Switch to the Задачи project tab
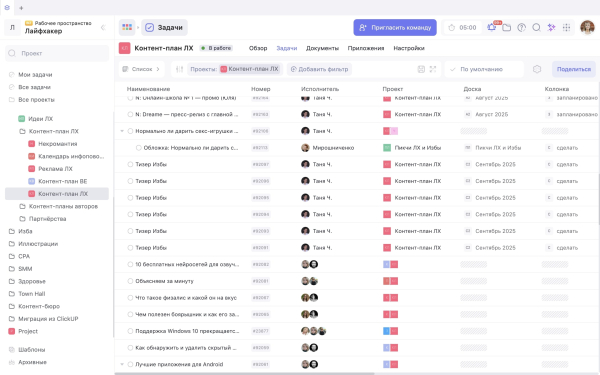This screenshot has height=375, width=600. tap(287, 48)
